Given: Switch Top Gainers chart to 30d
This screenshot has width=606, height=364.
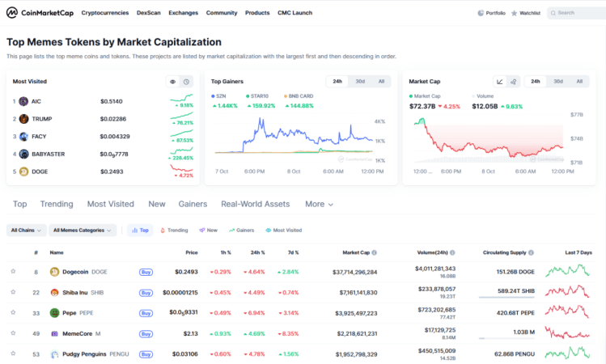Looking at the screenshot, I should (x=360, y=82).
